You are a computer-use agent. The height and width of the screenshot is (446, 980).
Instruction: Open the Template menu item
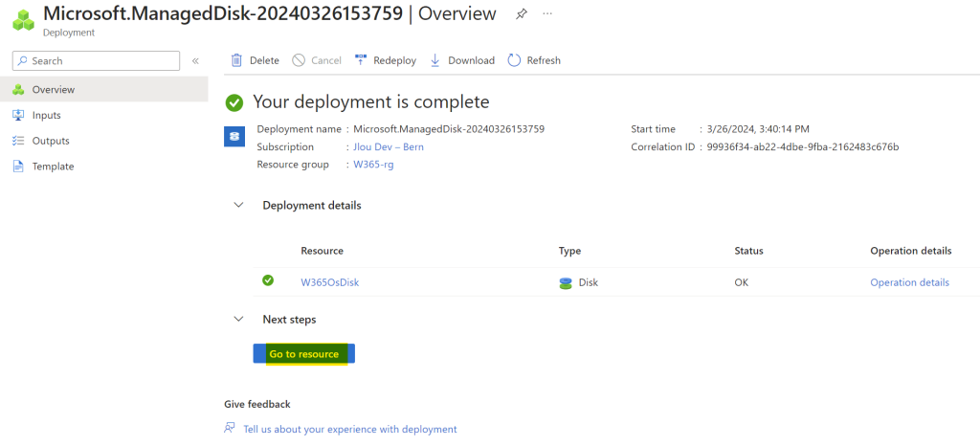click(103, 167)
